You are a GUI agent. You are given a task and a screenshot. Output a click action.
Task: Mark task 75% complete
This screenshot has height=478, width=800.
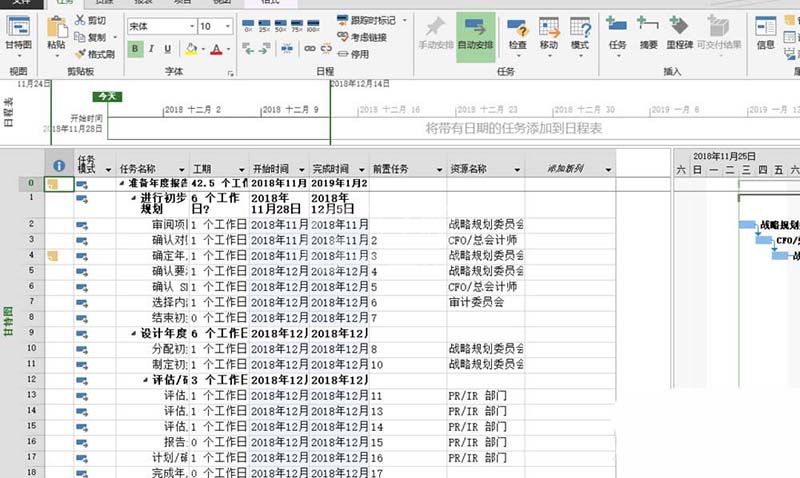[297, 26]
